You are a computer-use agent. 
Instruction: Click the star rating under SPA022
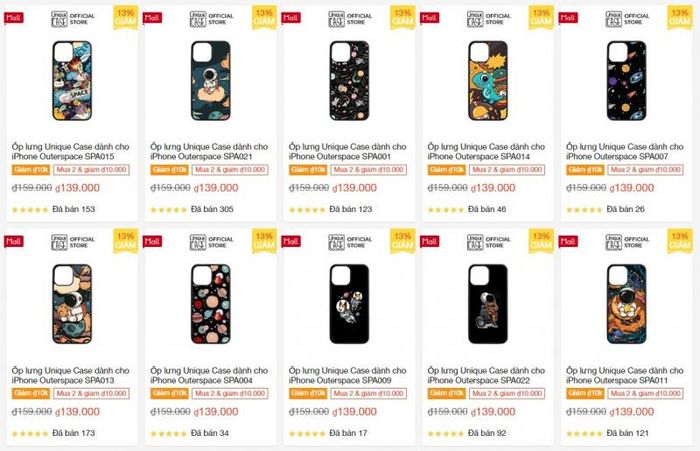coord(445,434)
